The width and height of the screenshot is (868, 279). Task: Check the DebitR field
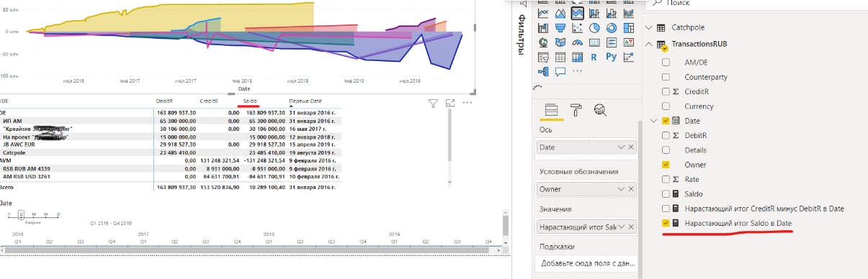coord(666,135)
